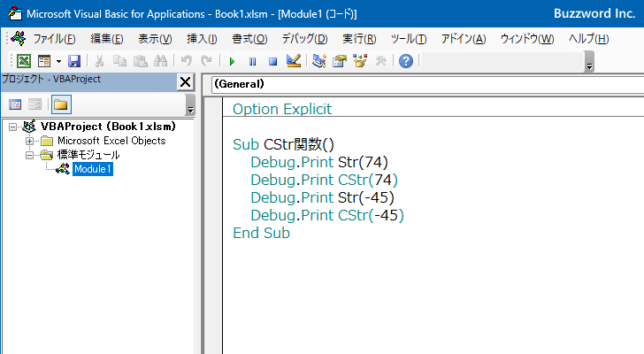Open toolbar options overflow arrow
The width and height of the screenshot is (644, 354).
[589, 62]
